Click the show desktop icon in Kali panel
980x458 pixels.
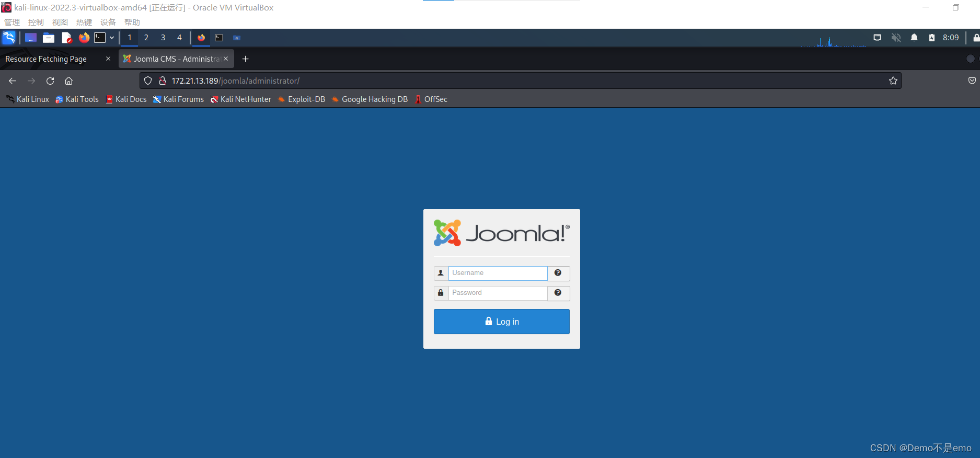point(31,38)
